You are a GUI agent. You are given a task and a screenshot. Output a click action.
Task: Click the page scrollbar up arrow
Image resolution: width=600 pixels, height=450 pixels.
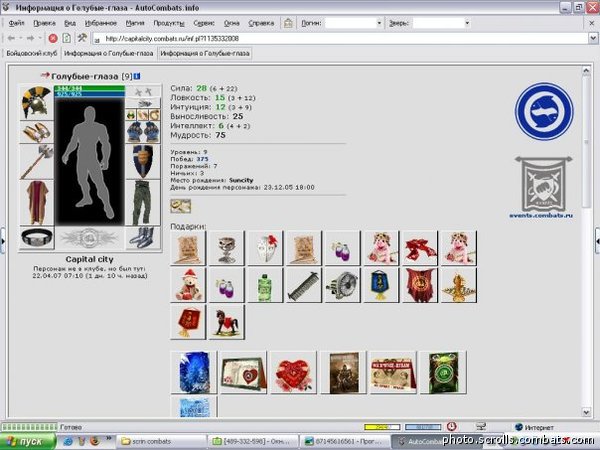pos(586,71)
